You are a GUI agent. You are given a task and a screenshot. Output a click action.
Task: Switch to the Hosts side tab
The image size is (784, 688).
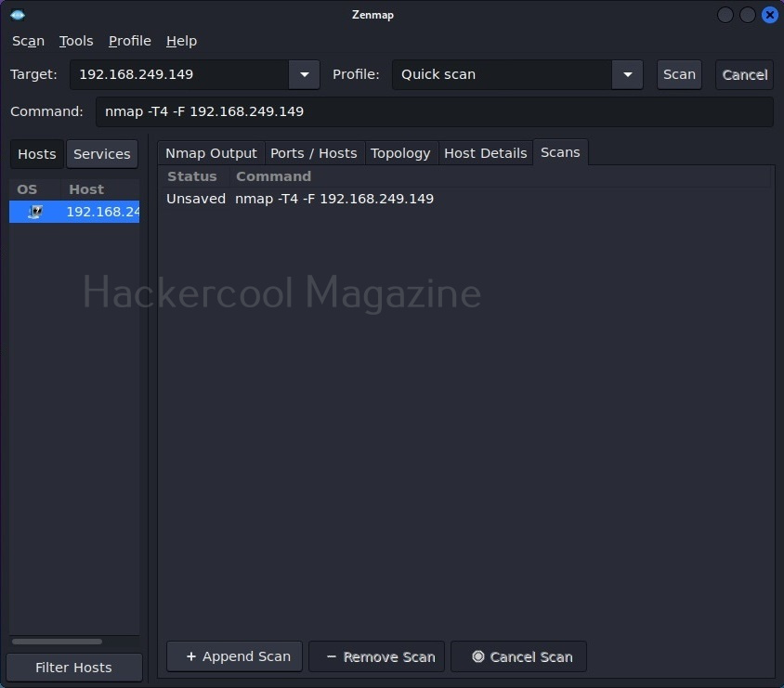pos(37,154)
